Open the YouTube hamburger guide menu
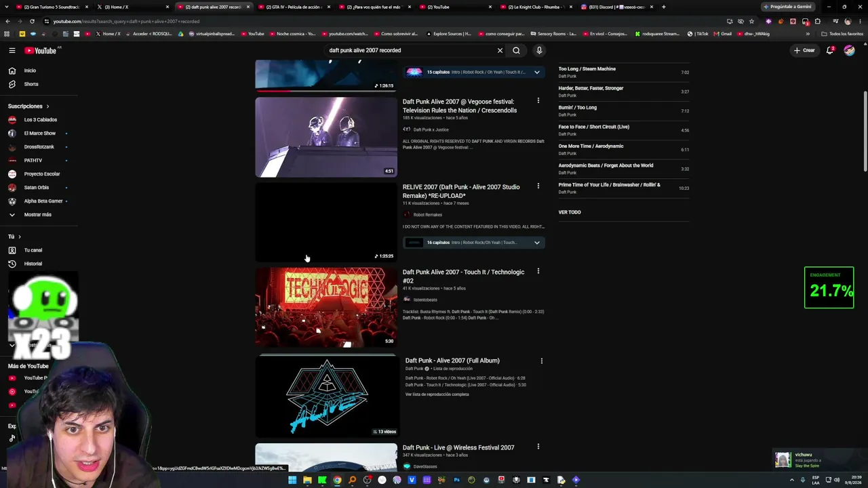Viewport: 868px width, 488px height. point(12,50)
